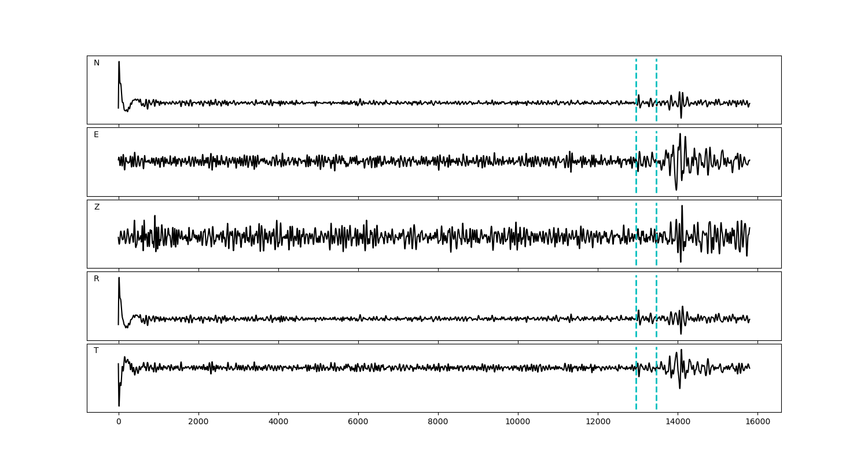This screenshot has width=868, height=463.
Task: Select first cyan dashed line in Z panel
Action: point(636,220)
